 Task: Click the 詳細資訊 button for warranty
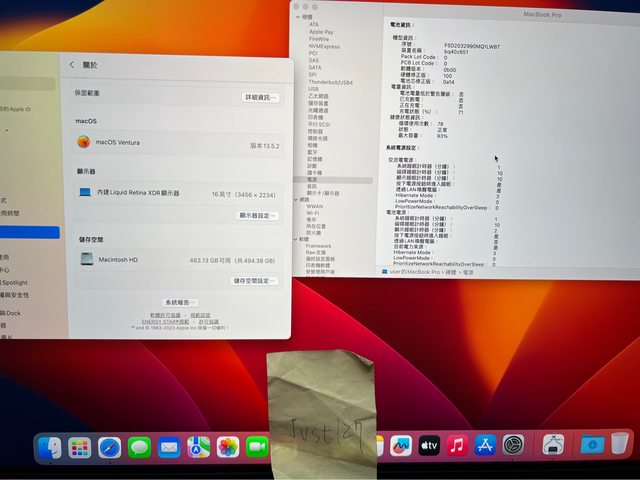(x=261, y=97)
